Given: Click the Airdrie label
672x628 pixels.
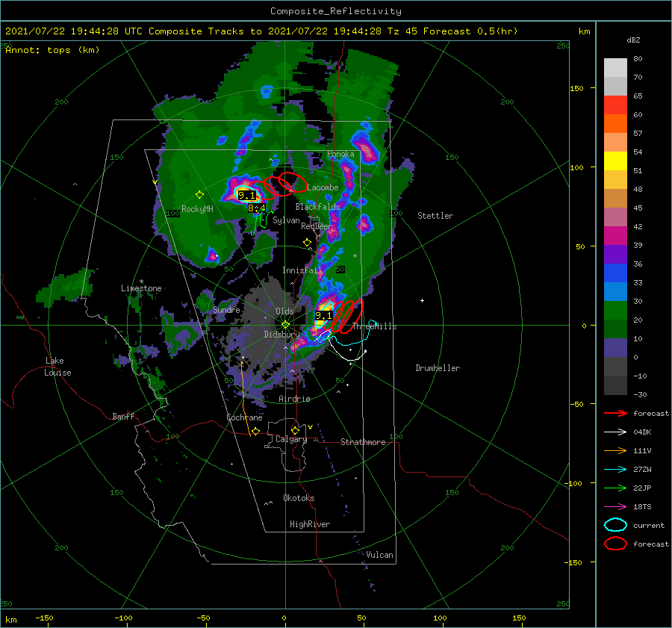Looking at the screenshot, I should point(294,399).
